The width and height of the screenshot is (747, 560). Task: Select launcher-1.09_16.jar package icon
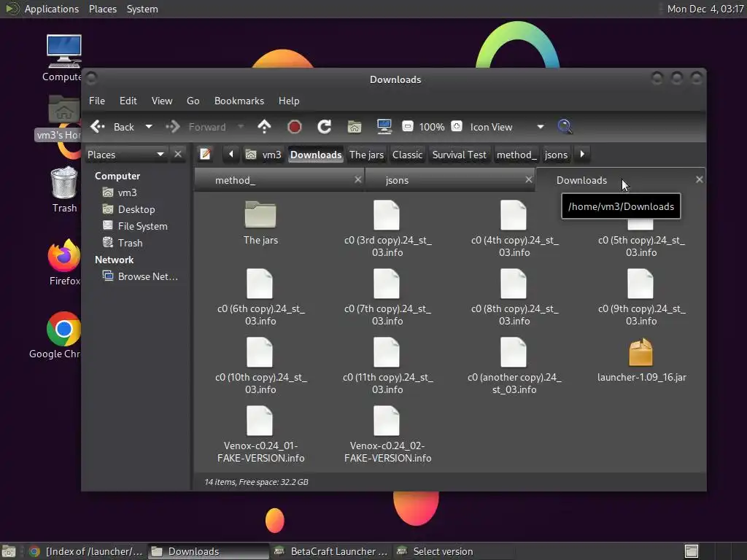pos(640,352)
